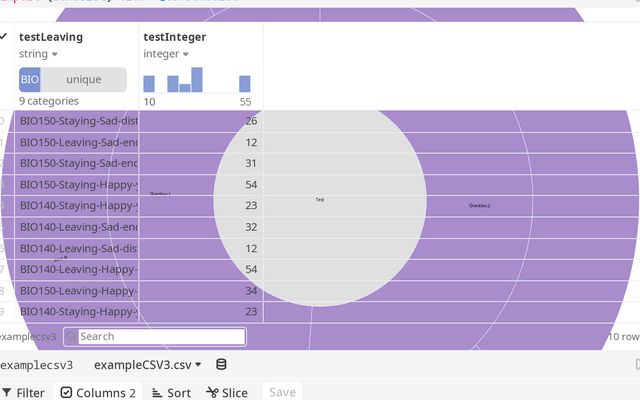Click the testLeaving column header
Image resolution: width=640 pixels, height=400 pixels.
(x=51, y=37)
